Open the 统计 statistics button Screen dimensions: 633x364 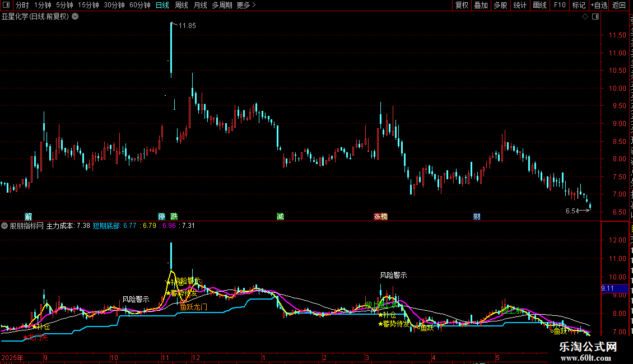click(x=520, y=5)
